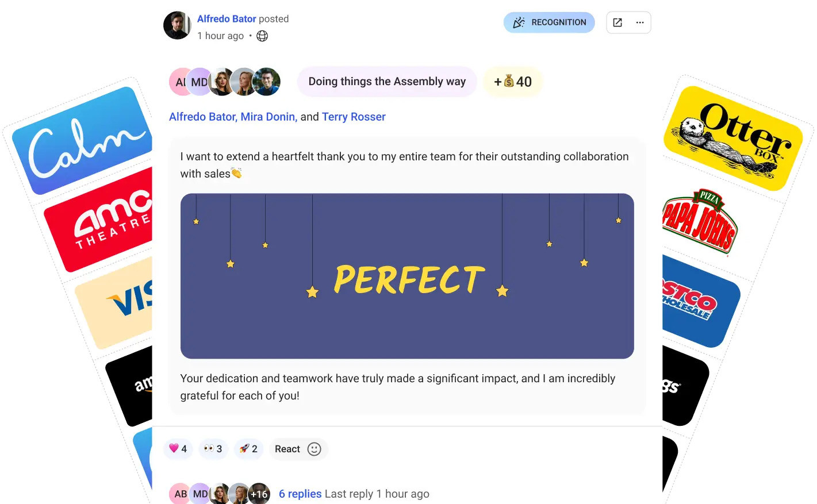Expand the +16 repliers avatar list
Viewport: 817px width, 504px height.
click(x=259, y=494)
